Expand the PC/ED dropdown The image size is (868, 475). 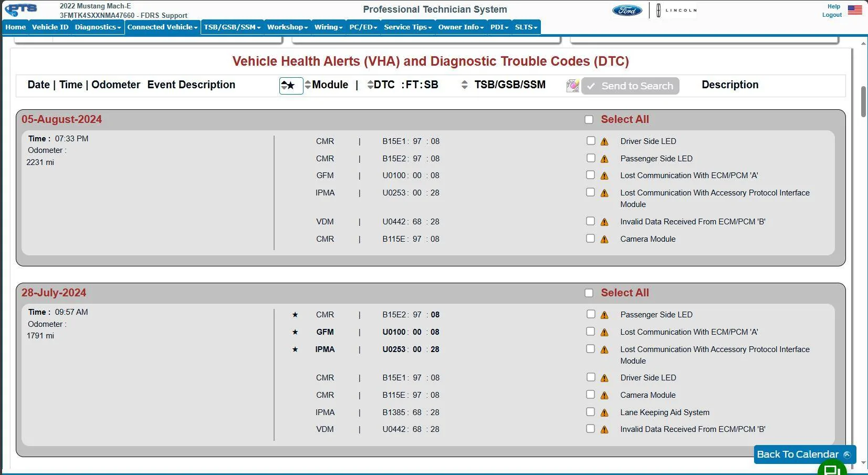coord(363,27)
